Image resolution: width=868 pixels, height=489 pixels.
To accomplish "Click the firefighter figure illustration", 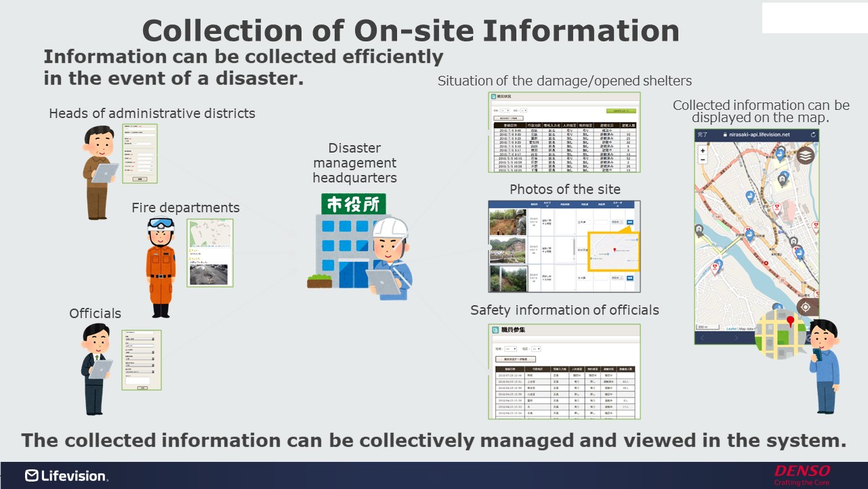I will click(161, 267).
